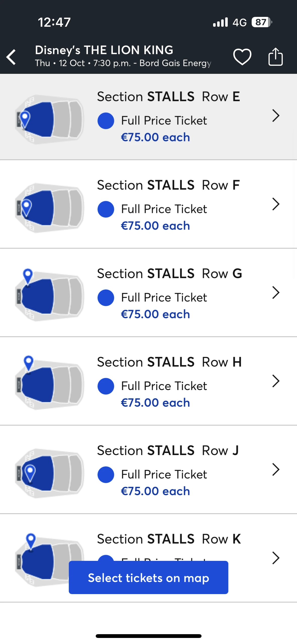This screenshot has height=644, width=297.
Task: Tap the back arrow icon
Action: [x=11, y=57]
